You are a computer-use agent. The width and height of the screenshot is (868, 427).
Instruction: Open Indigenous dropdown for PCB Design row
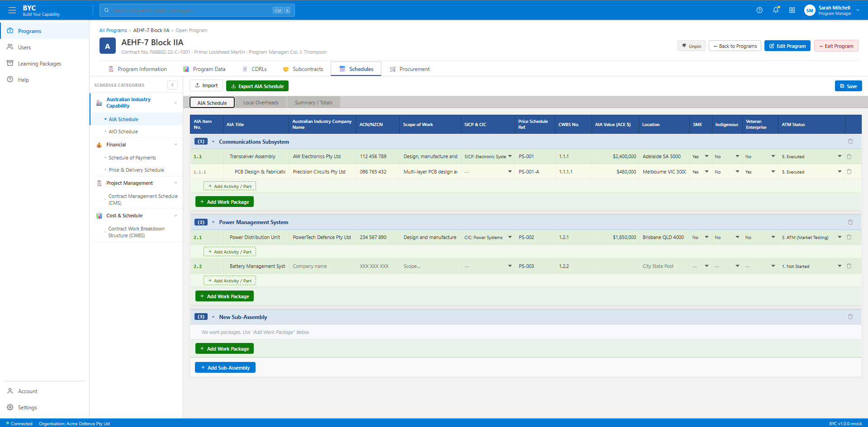pyautogui.click(x=727, y=172)
